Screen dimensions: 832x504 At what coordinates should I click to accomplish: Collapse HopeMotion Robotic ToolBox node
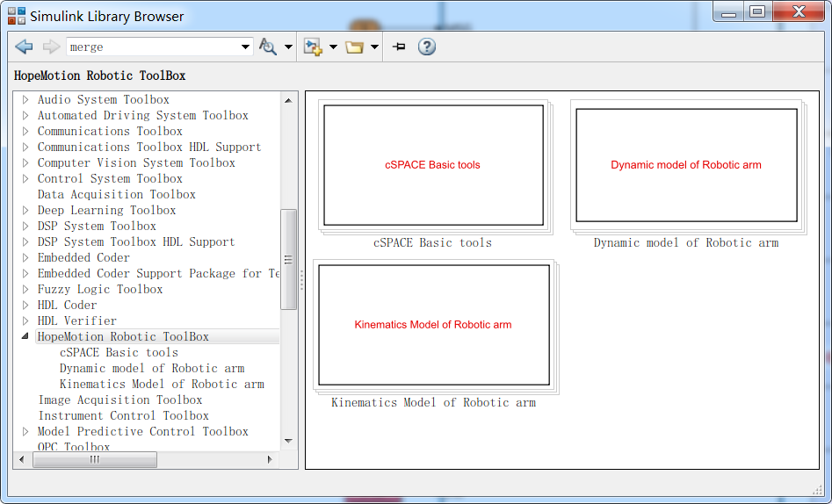pyautogui.click(x=25, y=335)
